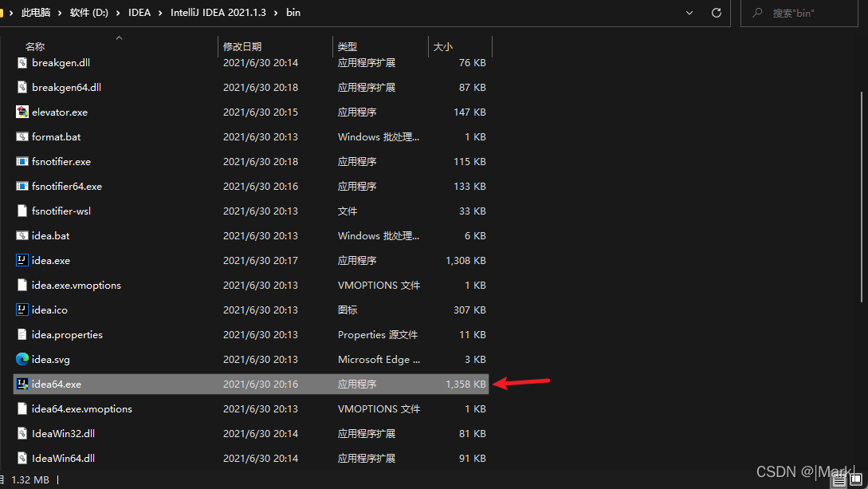Switch to details view layout icon
868x489 pixels.
click(839, 480)
